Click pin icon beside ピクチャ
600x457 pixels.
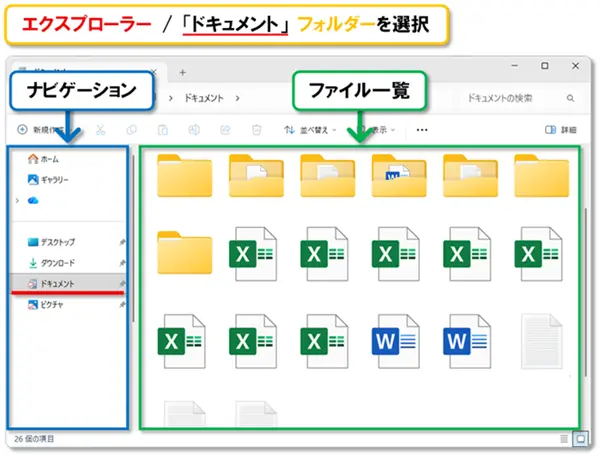122,305
